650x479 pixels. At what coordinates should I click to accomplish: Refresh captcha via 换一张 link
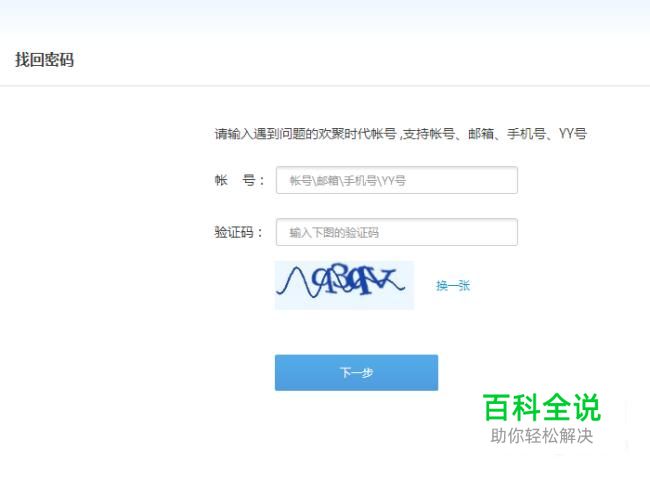(453, 285)
